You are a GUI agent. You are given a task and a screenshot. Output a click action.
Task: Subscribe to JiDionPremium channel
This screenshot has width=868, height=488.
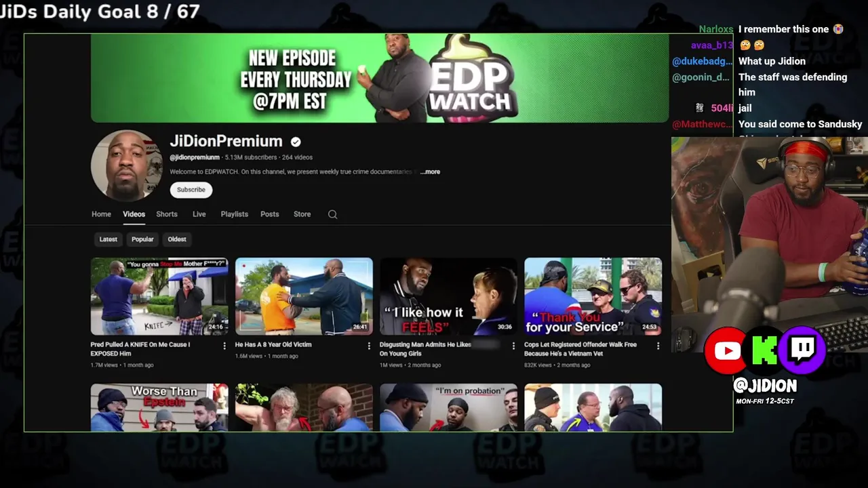pyautogui.click(x=191, y=190)
